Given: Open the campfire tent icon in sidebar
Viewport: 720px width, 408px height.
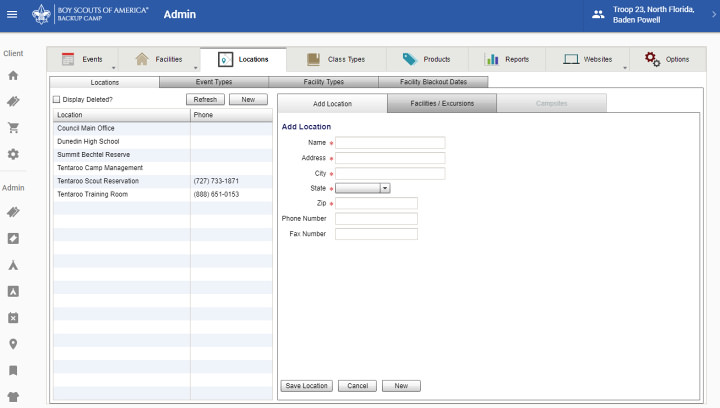Looking at the screenshot, I should click(x=13, y=265).
